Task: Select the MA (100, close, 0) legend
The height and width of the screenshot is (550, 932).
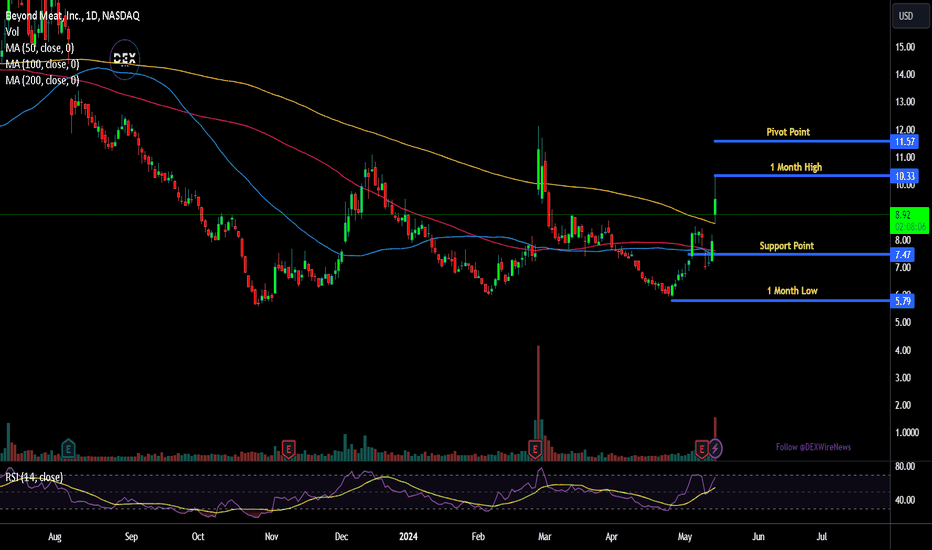Action: [42, 64]
